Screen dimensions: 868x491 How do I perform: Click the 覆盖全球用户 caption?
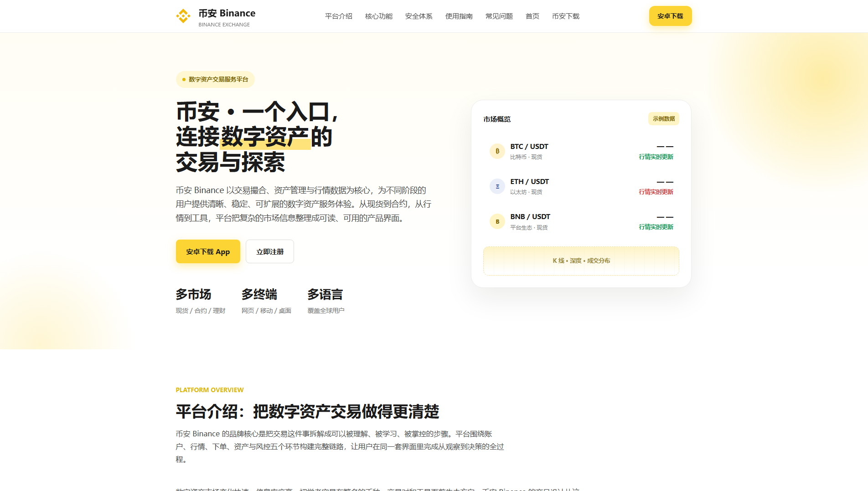point(326,311)
